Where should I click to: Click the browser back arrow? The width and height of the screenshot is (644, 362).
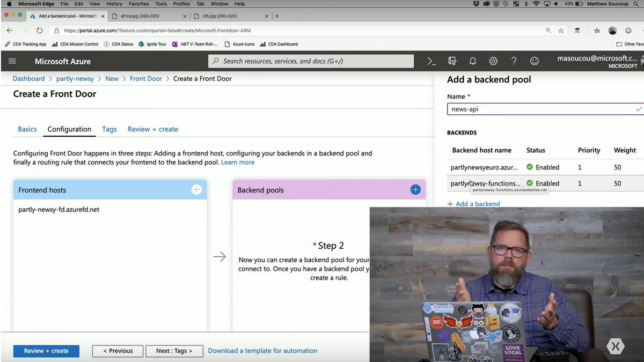point(10,31)
